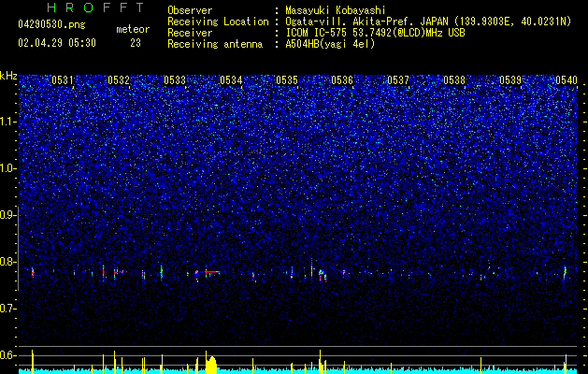Click the meteor count label

tap(133, 29)
